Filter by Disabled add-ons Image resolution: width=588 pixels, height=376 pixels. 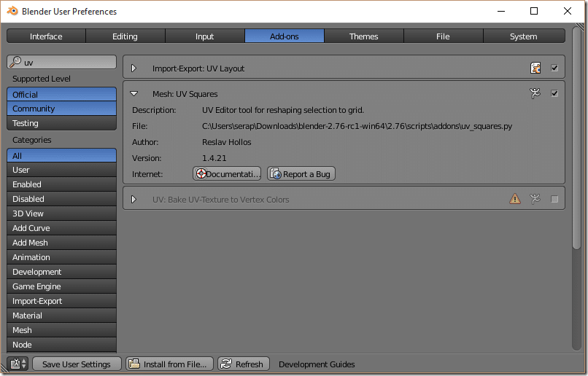coord(61,199)
